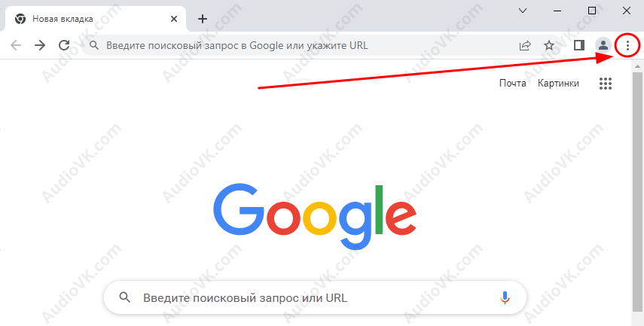
Task: Click the profile avatar icon
Action: 603,46
